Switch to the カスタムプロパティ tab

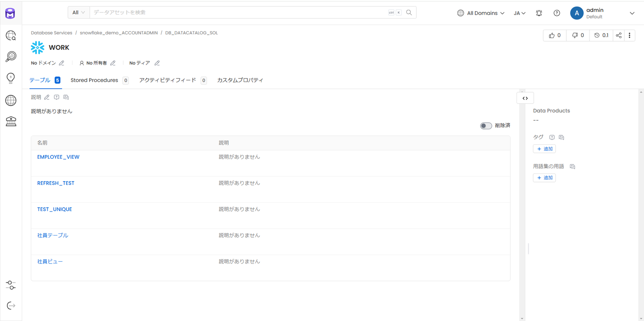point(240,80)
